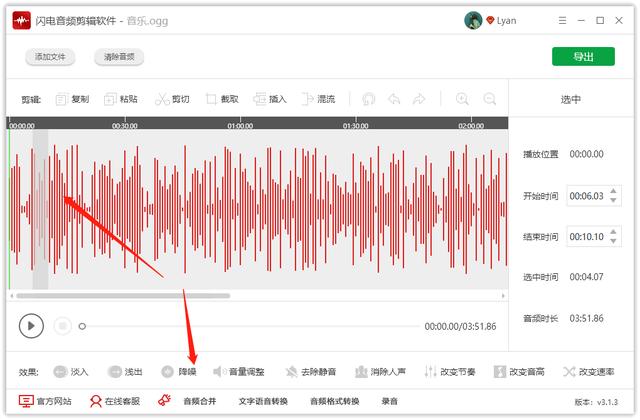The image size is (640, 420).
Task: Zoom out of the waveform
Action: coord(489,99)
